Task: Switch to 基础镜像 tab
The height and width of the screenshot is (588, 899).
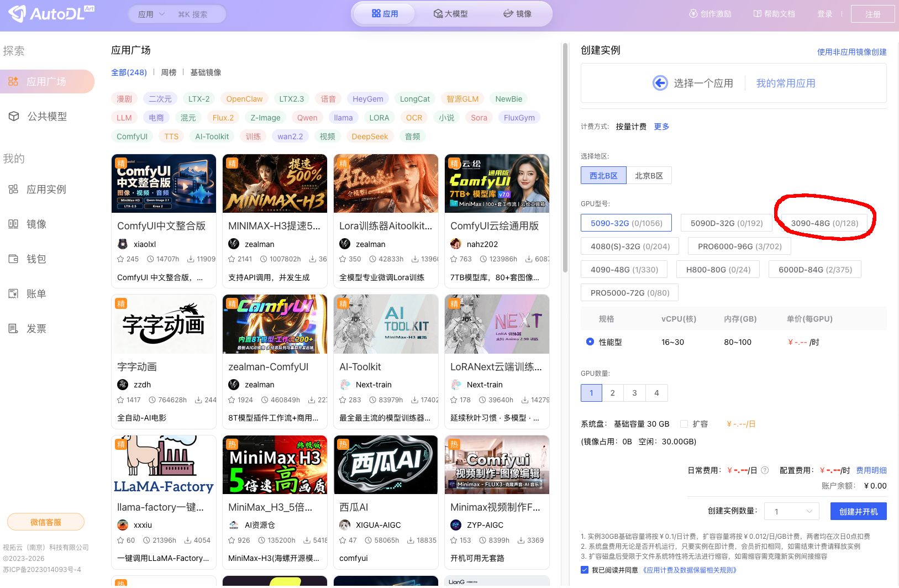Action: point(206,72)
